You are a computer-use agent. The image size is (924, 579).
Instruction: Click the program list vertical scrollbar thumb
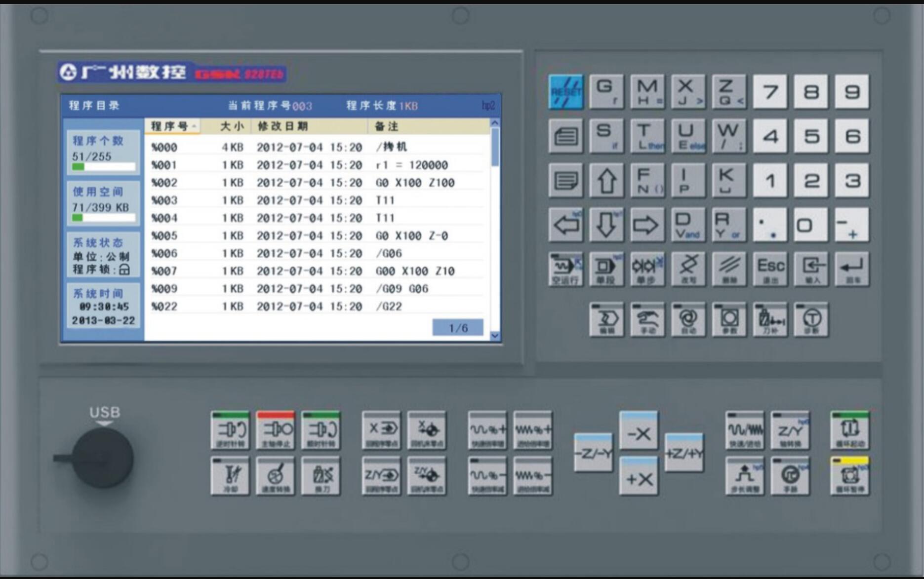(495, 147)
